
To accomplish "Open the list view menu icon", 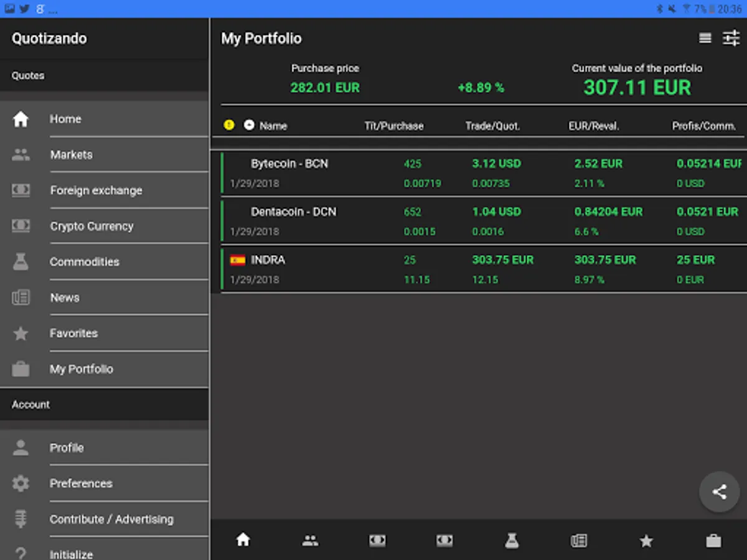I will pyautogui.click(x=705, y=39).
